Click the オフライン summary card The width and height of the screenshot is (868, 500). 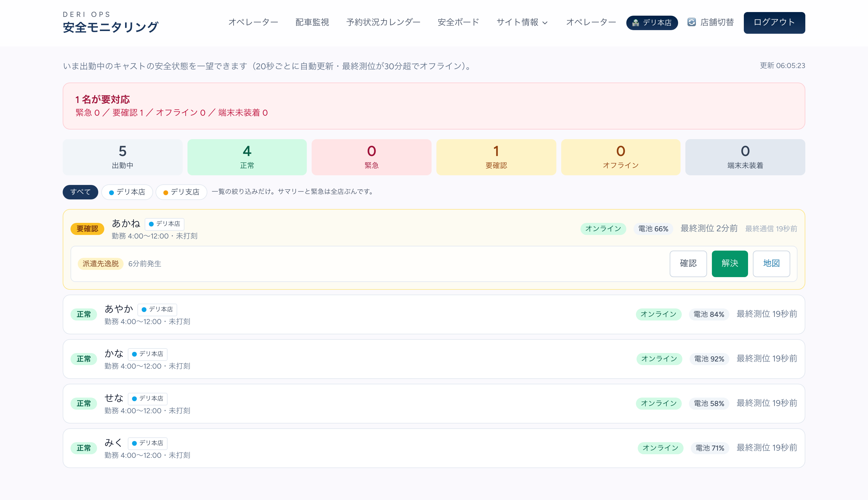point(620,157)
